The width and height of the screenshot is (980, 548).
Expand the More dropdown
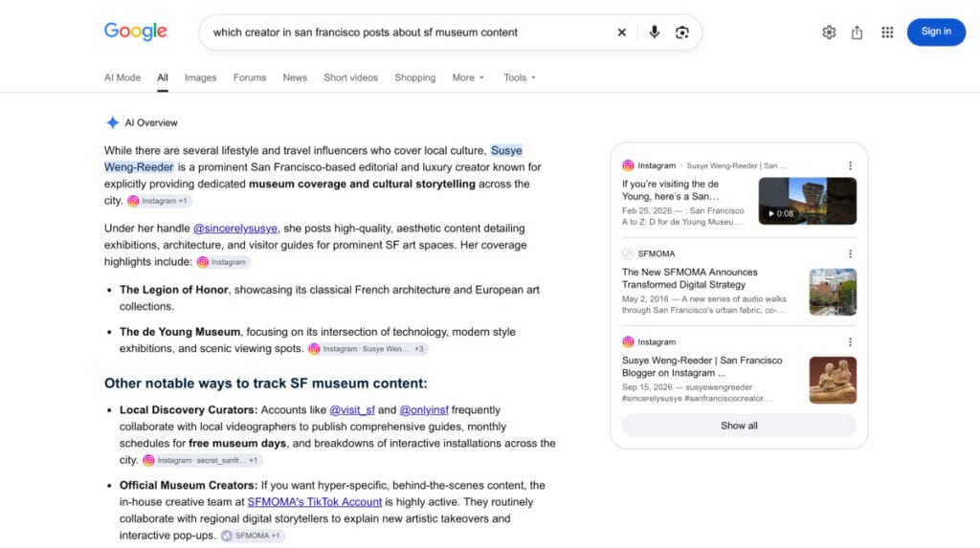click(x=468, y=77)
